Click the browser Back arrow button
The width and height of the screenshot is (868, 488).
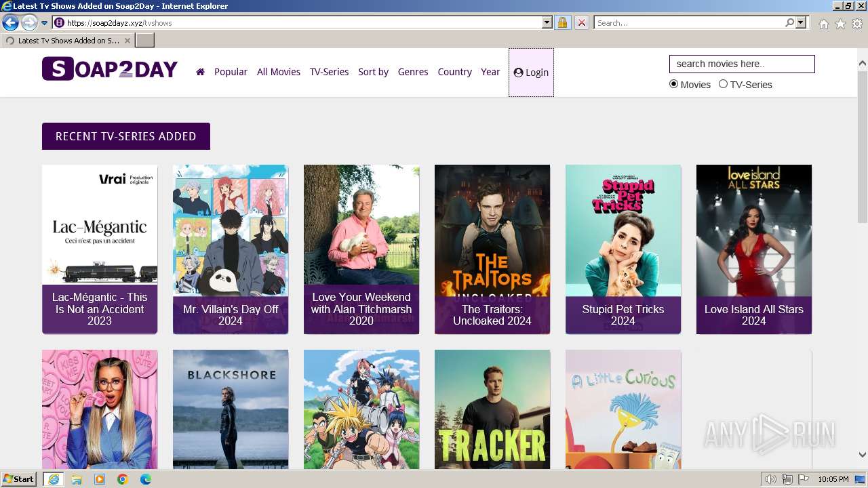click(10, 23)
